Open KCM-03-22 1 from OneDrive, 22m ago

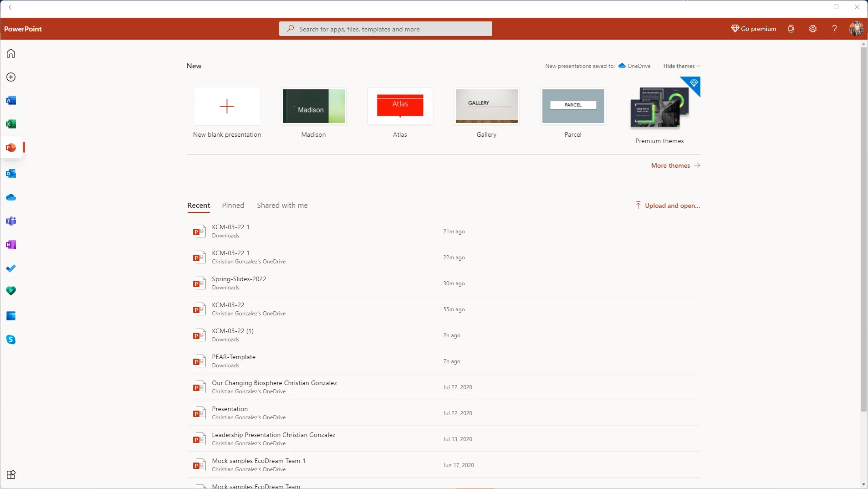click(443, 257)
